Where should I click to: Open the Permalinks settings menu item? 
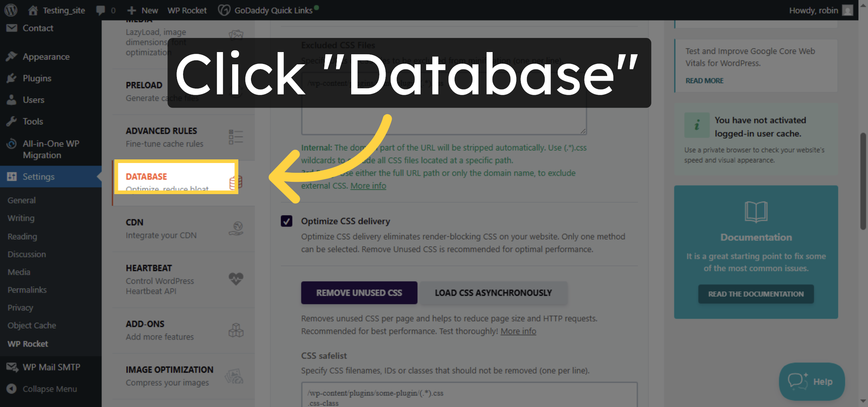pos(27,290)
